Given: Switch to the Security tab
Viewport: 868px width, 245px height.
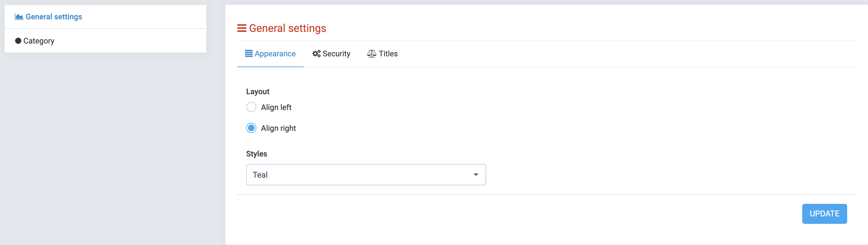Looking at the screenshot, I should pos(336,54).
